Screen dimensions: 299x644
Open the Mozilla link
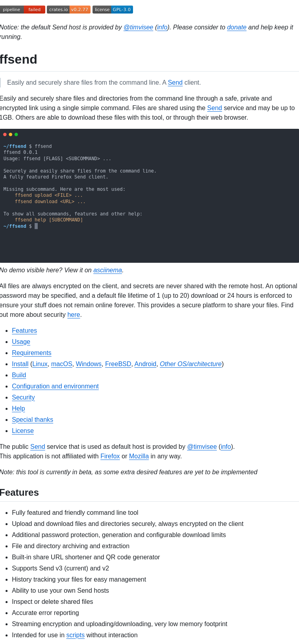139,456
